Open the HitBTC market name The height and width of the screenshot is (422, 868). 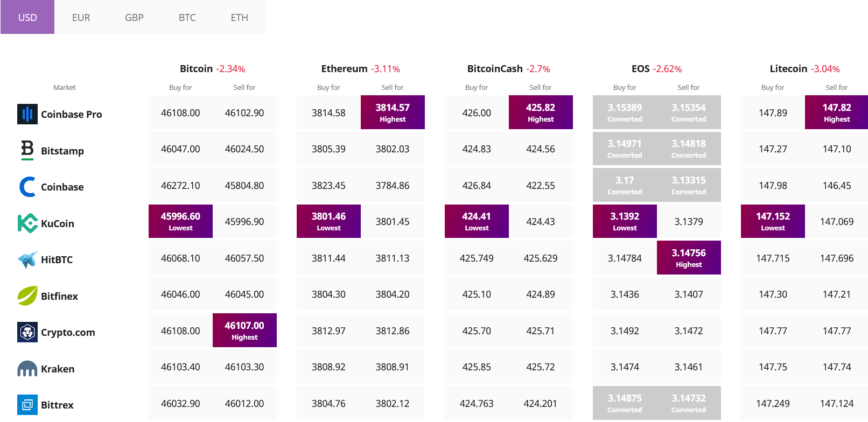tap(57, 259)
